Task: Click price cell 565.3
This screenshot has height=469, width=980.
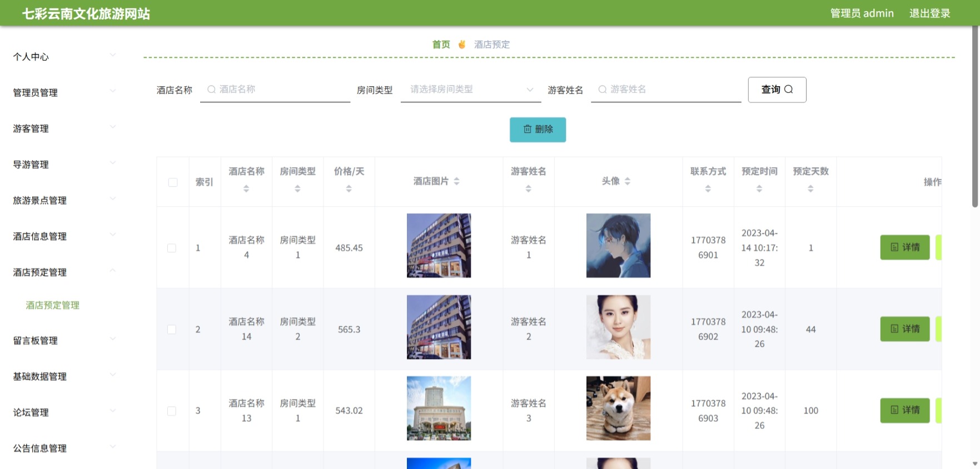Action: tap(349, 330)
